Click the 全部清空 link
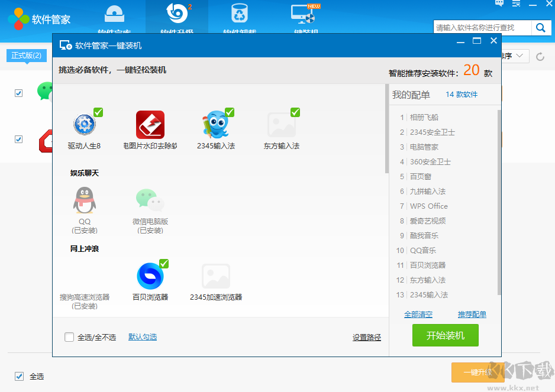The height and width of the screenshot is (392, 555). pos(418,314)
